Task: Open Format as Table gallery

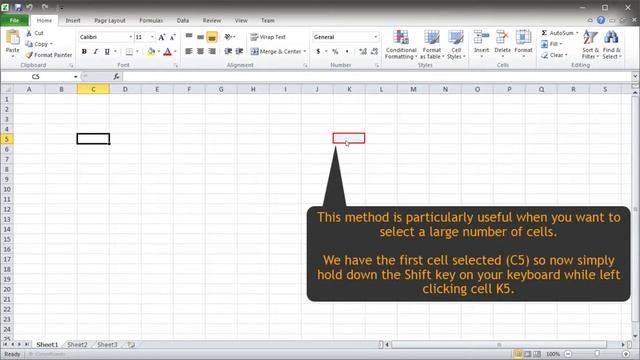Action: pos(432,44)
